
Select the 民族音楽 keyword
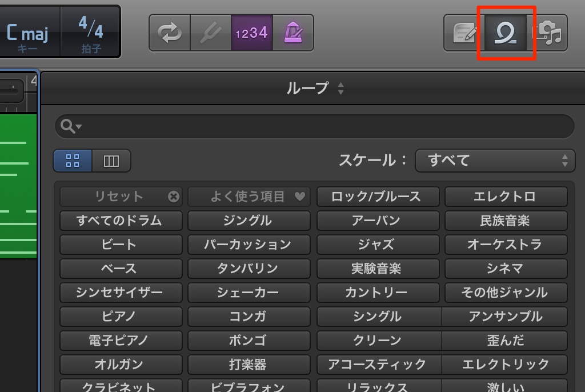point(506,220)
